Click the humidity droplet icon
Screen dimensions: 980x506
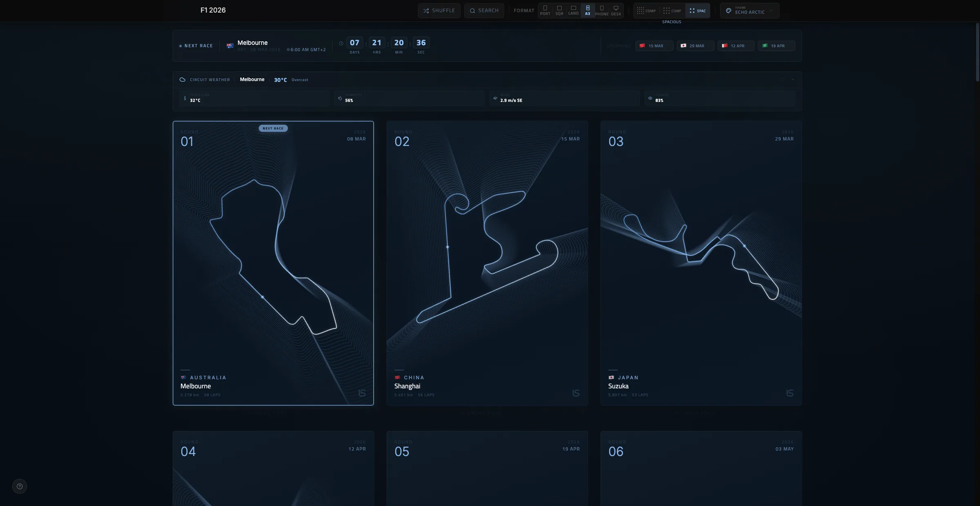point(340,98)
